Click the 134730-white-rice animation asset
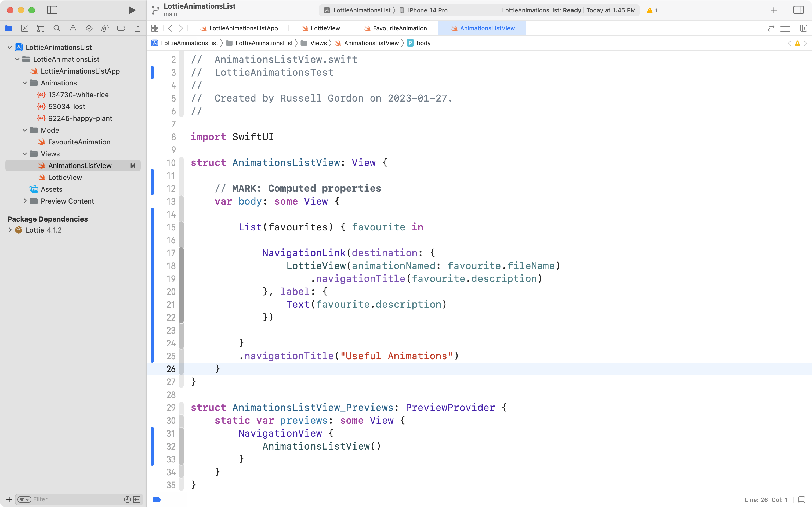The width and height of the screenshot is (812, 507). (x=78, y=94)
